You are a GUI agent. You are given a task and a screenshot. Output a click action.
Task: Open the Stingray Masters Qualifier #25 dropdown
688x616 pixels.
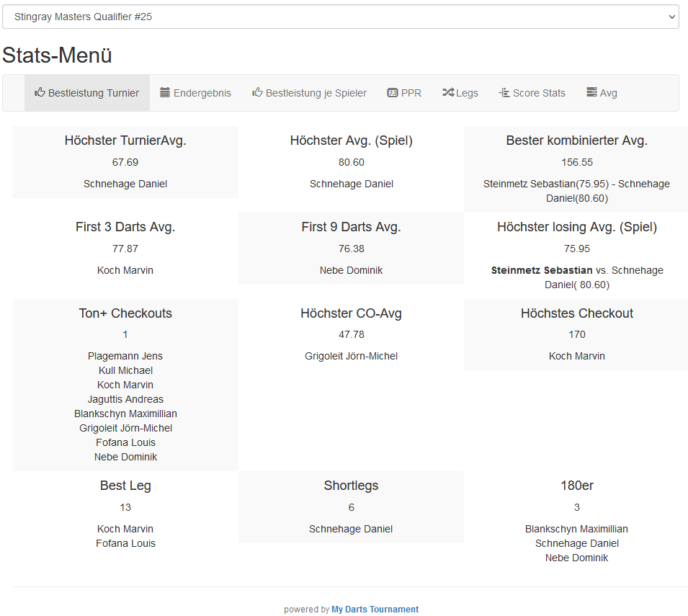point(340,17)
